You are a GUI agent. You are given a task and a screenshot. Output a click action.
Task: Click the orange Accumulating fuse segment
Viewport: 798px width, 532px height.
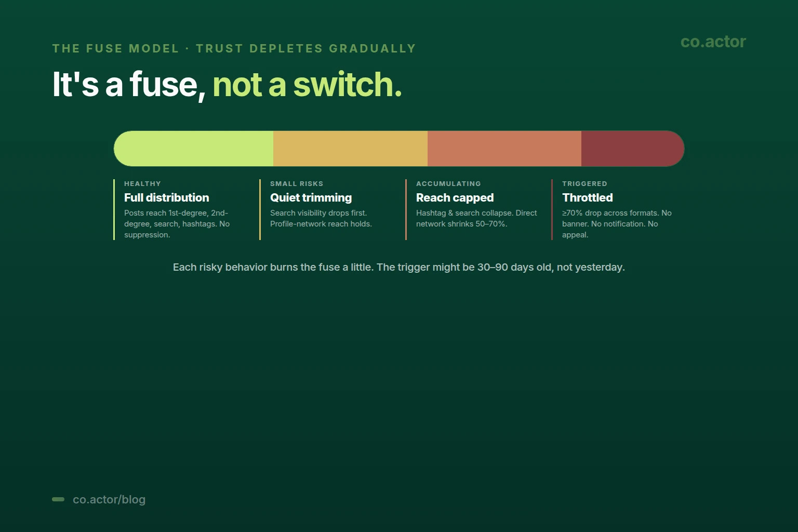pyautogui.click(x=504, y=149)
